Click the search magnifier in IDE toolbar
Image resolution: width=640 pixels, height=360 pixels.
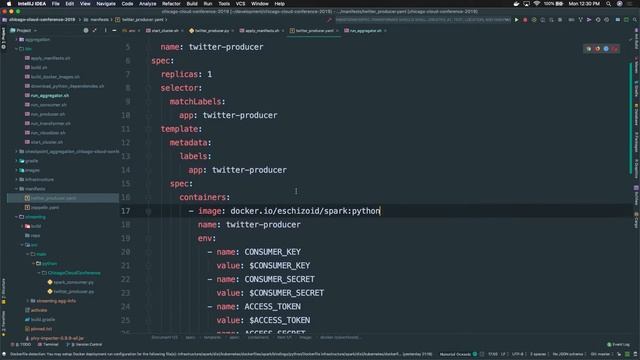click(635, 20)
